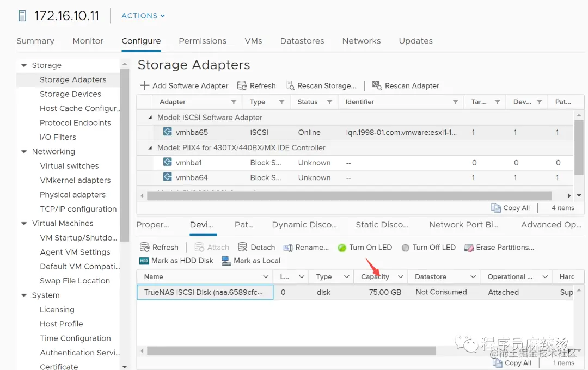588x370 pixels.
Task: Collapse the iSCSI Software Adapter model group
Action: (150, 118)
